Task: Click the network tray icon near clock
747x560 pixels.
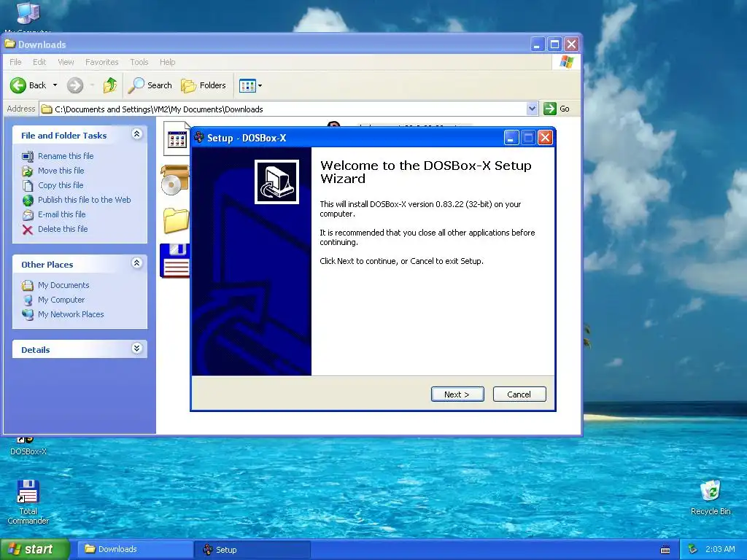Action: tap(693, 550)
